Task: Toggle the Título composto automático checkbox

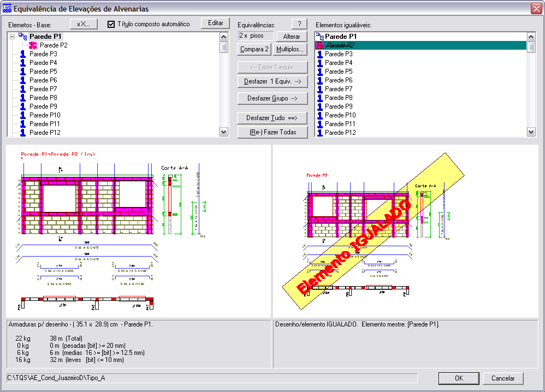Action: [x=111, y=24]
